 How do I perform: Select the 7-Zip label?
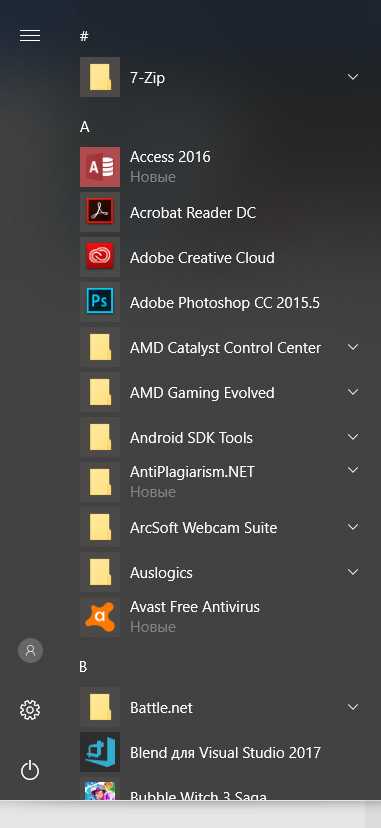pyautogui.click(x=147, y=78)
